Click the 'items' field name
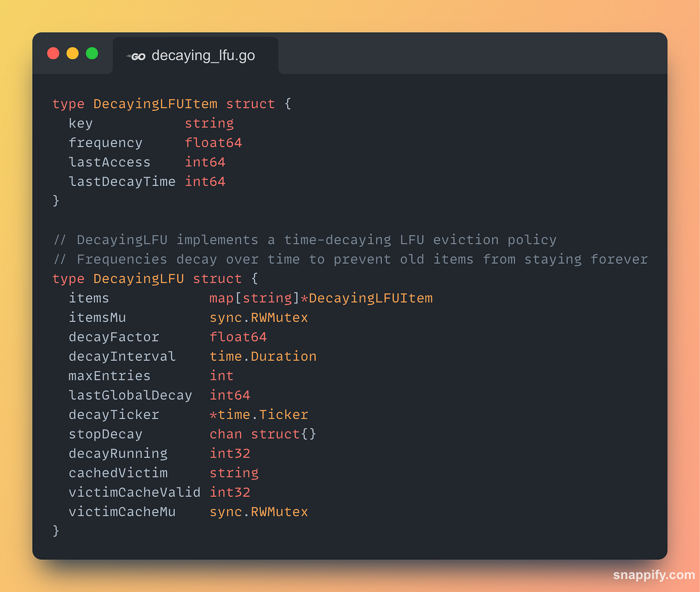700x592 pixels. pos(89,298)
